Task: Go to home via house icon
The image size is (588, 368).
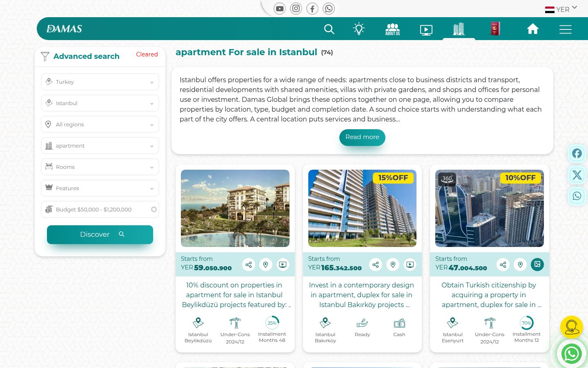Action: 533,29
